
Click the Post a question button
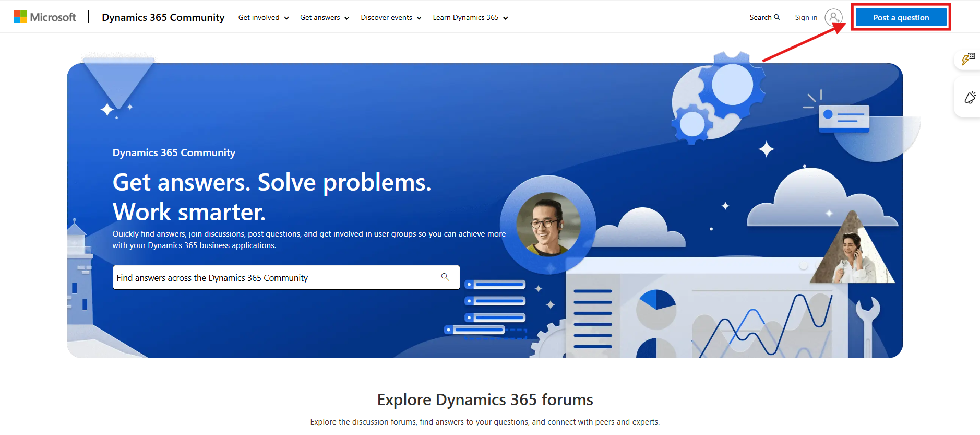click(901, 17)
